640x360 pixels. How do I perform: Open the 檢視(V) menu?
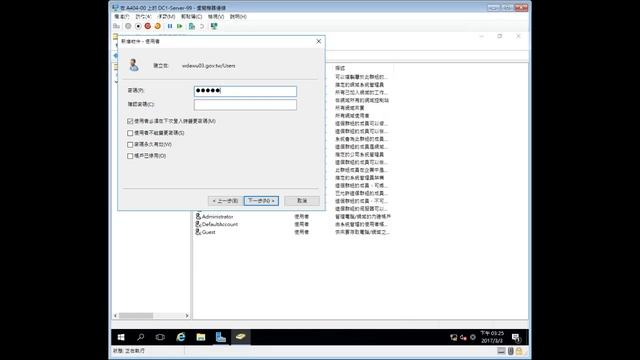[x=216, y=17]
